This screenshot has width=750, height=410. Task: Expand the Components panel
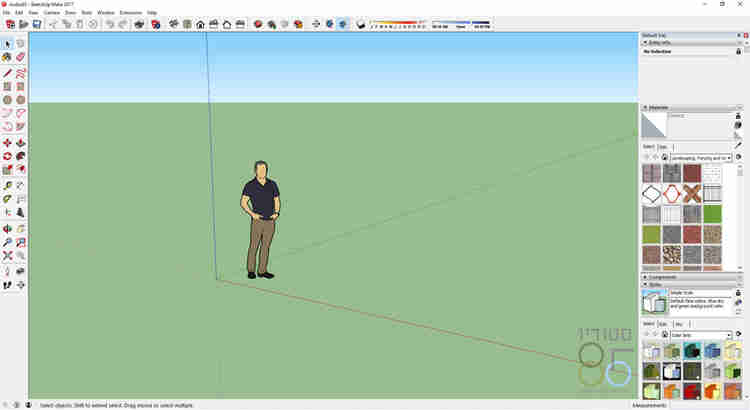pos(645,277)
